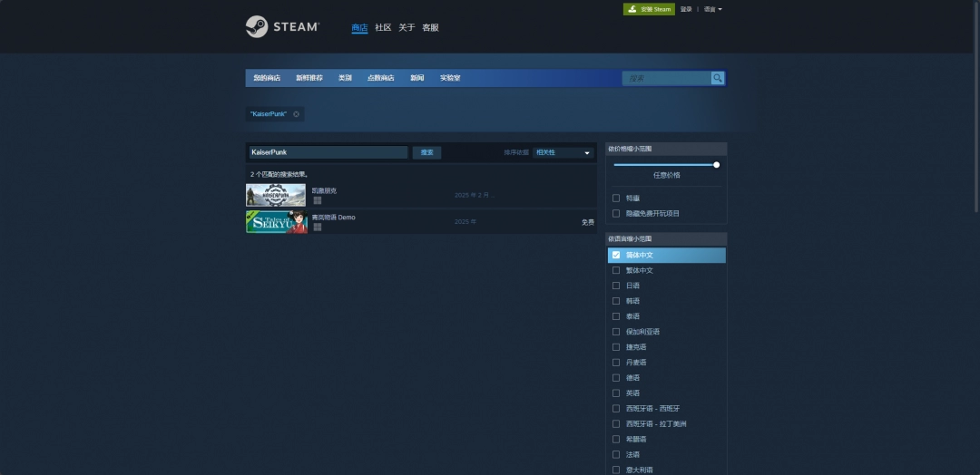Viewport: 980px width, 475px height.
Task: Open the 语言 language dropdown
Action: (713, 9)
